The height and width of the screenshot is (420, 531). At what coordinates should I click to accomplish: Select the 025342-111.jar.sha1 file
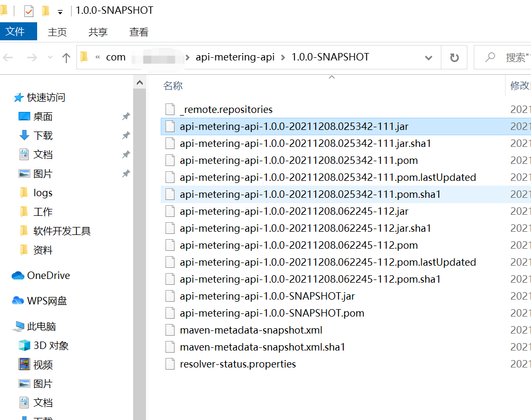(x=305, y=143)
